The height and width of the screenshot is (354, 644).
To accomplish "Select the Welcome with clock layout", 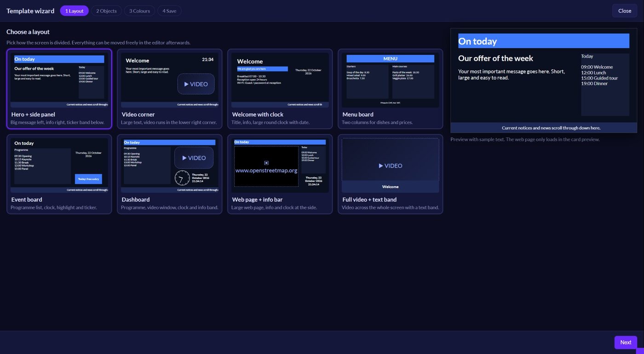I will [280, 89].
